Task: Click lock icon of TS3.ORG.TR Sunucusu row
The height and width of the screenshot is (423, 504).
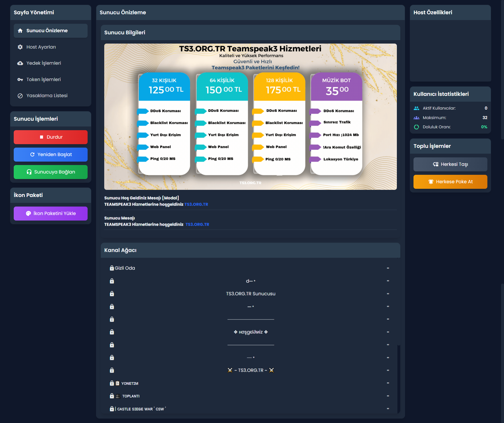Action: 112,294
